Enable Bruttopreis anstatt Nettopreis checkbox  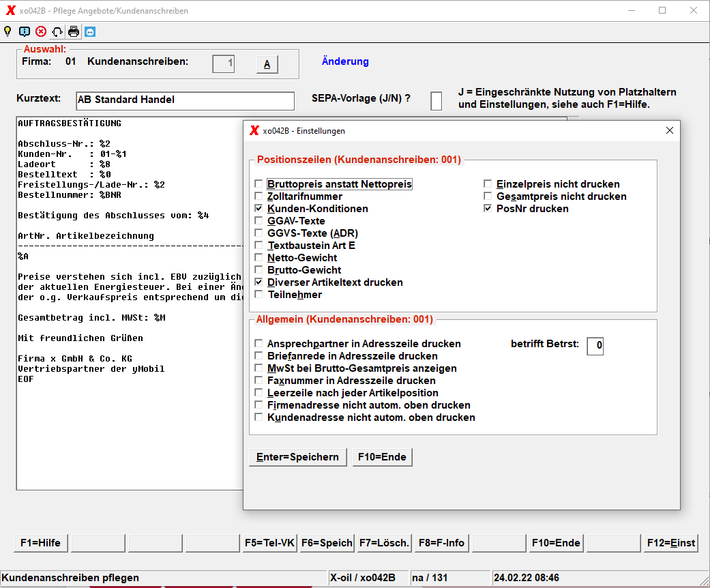point(258,184)
